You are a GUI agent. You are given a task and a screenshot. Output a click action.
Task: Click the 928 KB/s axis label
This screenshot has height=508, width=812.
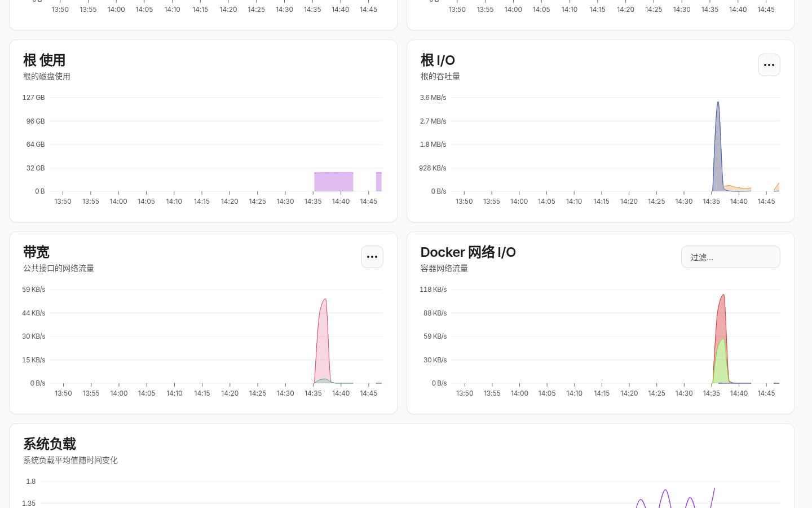tap(433, 168)
